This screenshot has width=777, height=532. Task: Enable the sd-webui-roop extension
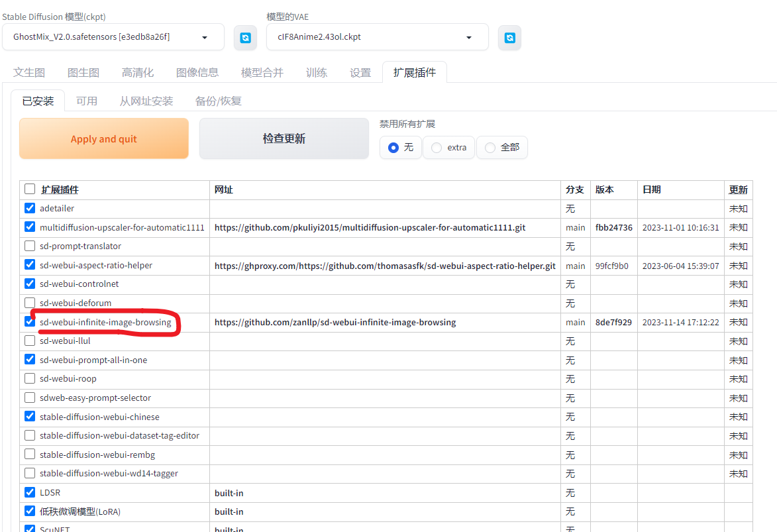pyautogui.click(x=30, y=378)
